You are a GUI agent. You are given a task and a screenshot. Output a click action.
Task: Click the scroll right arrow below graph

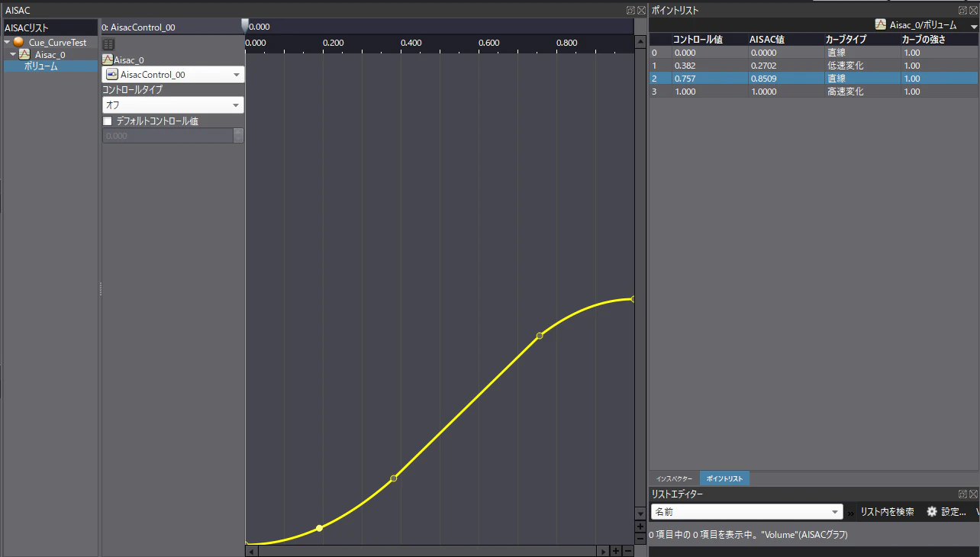coord(603,551)
